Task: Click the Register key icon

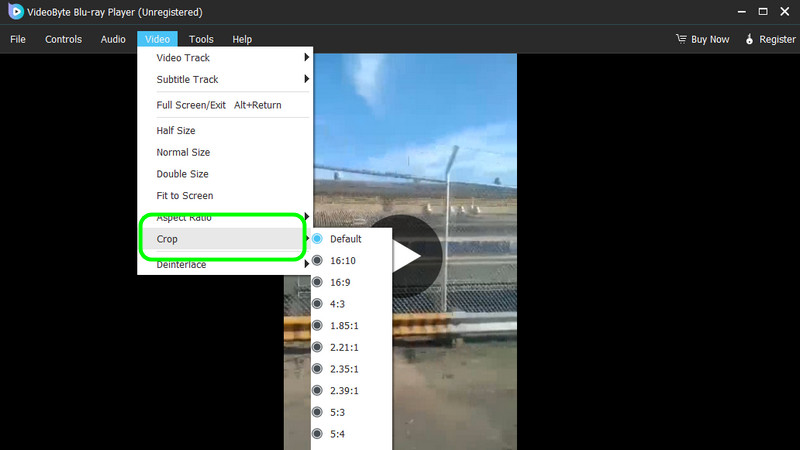Action: [x=749, y=39]
